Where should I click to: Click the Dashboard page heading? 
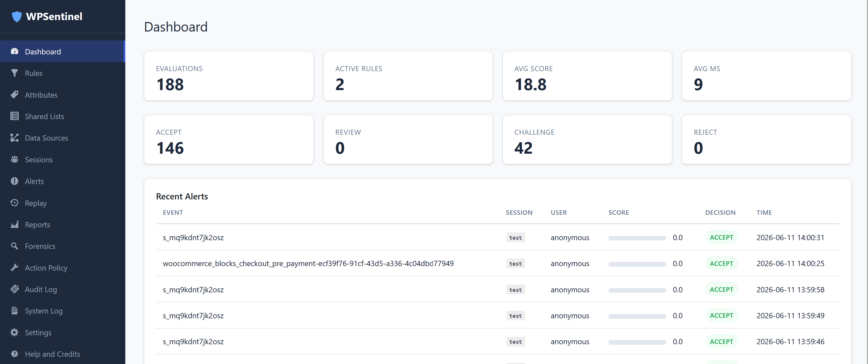[176, 26]
